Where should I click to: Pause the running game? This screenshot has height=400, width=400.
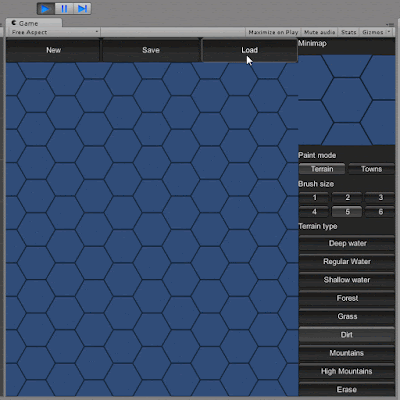64,8
